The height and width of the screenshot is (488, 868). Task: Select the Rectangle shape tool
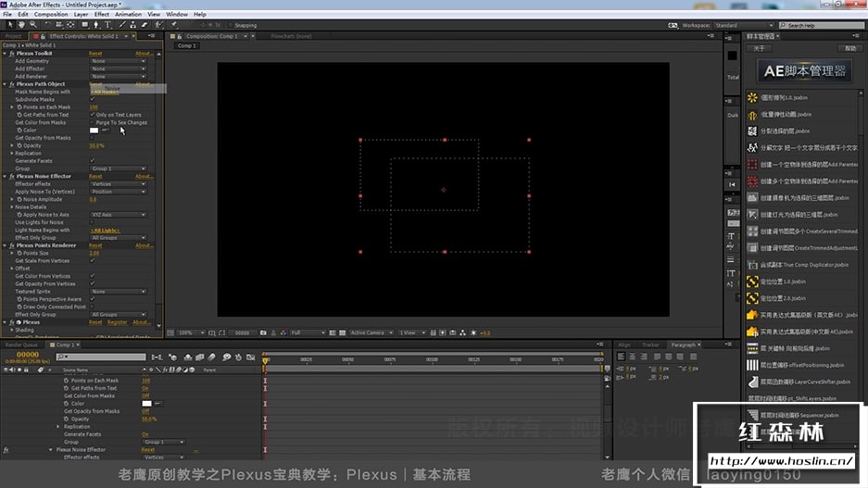84,25
